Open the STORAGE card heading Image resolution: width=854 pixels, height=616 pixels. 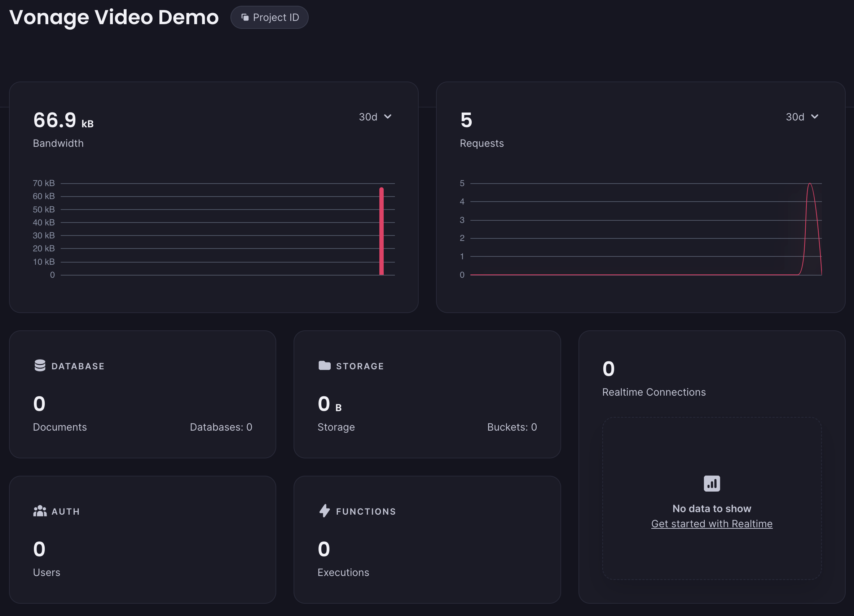tap(360, 366)
